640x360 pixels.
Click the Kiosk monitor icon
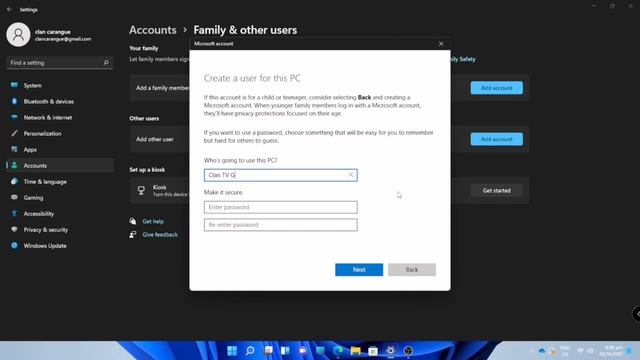coord(141,190)
